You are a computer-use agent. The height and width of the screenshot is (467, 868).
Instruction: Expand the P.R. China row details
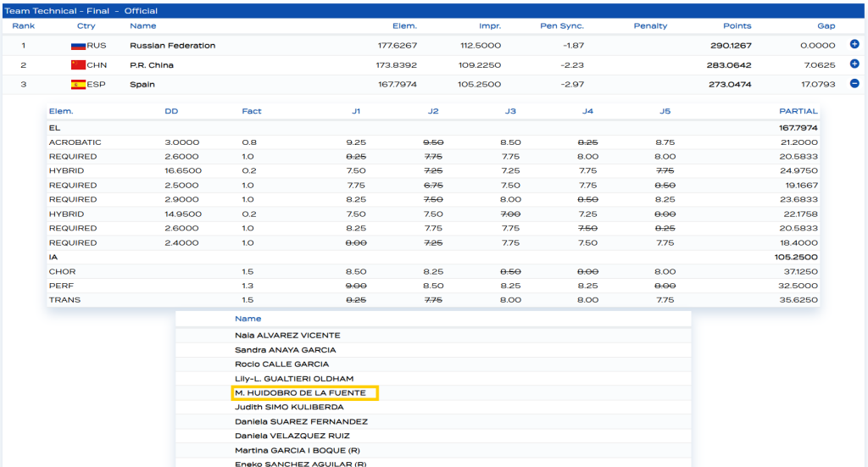pos(854,64)
